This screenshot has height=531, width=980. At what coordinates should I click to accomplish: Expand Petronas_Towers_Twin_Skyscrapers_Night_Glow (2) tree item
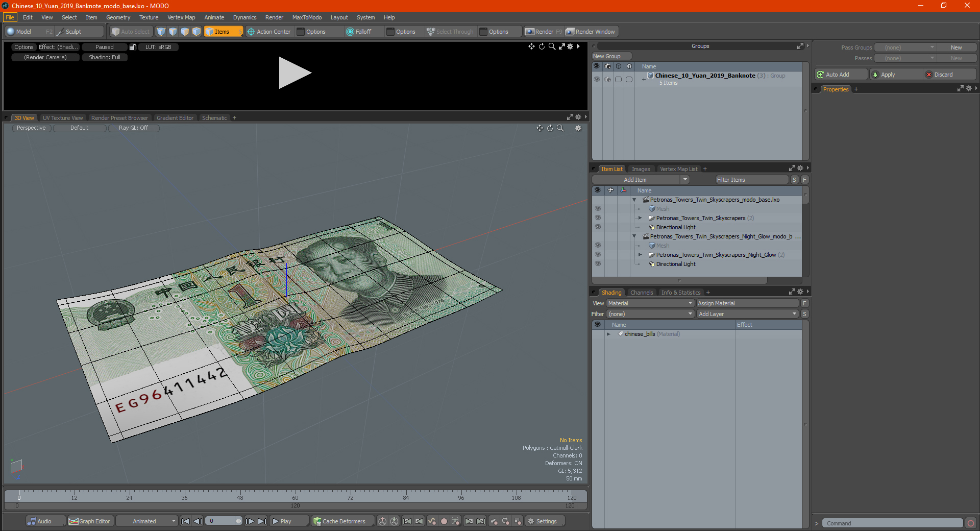pos(640,255)
